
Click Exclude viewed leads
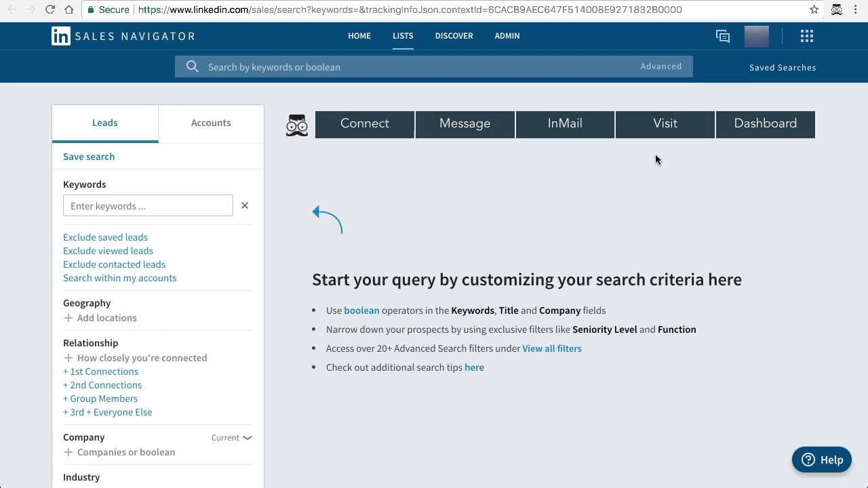pyautogui.click(x=108, y=251)
